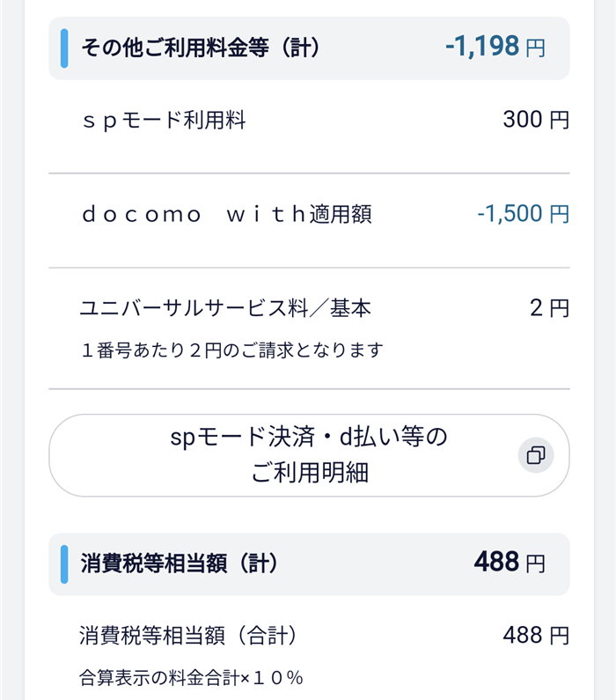Select the その他ご利用料金等（計） section header
Viewport: 616px width, 700px height.
200,48
